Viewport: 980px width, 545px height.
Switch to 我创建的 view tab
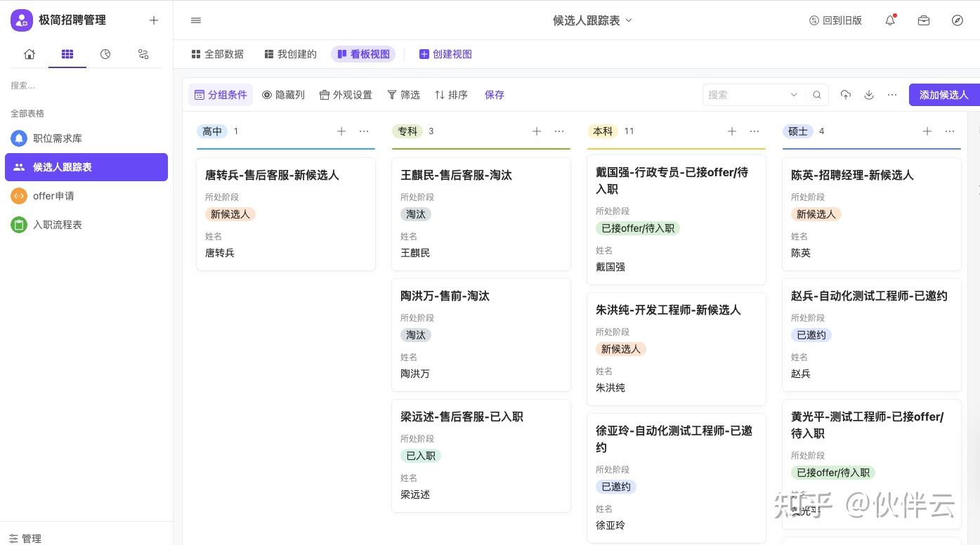point(290,54)
